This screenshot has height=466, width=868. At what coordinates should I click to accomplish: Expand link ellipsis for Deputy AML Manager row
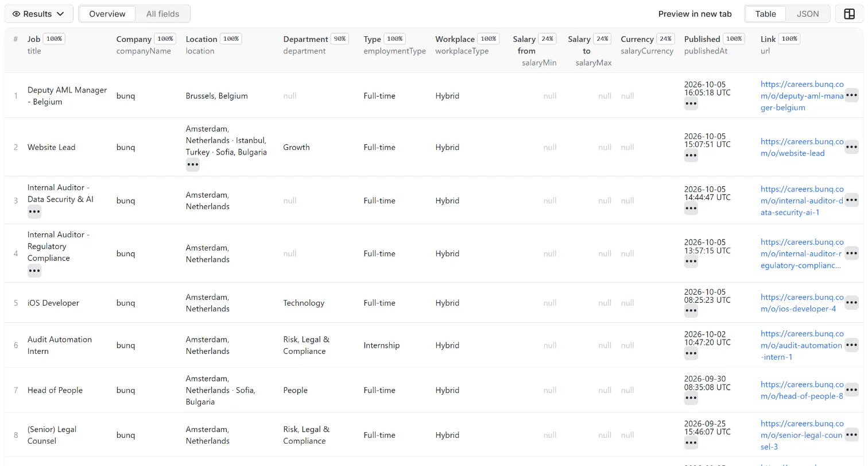tap(852, 95)
